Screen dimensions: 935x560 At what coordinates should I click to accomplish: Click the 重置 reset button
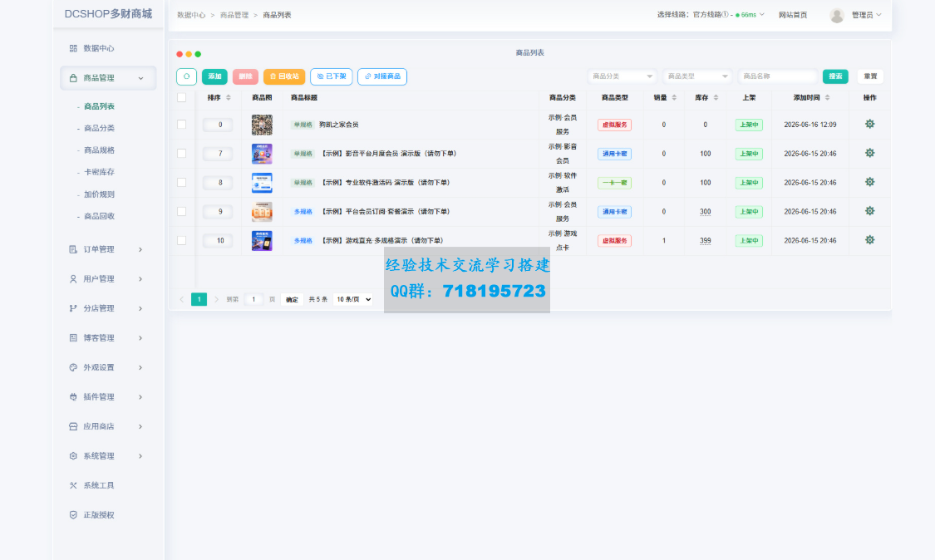coord(870,76)
